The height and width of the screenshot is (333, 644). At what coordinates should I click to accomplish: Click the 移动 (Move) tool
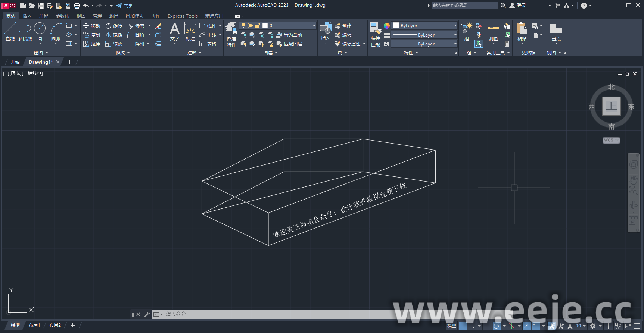tap(92, 26)
